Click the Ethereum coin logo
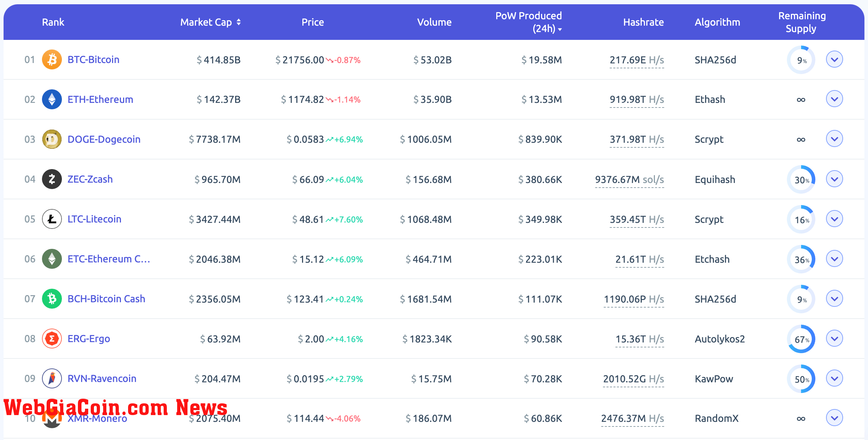 click(x=52, y=99)
